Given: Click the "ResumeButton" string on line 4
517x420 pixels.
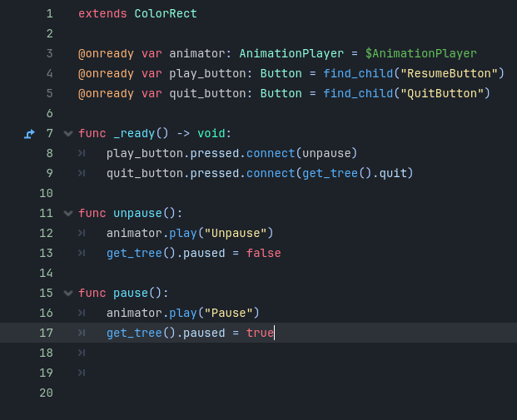Looking at the screenshot, I should [449, 73].
